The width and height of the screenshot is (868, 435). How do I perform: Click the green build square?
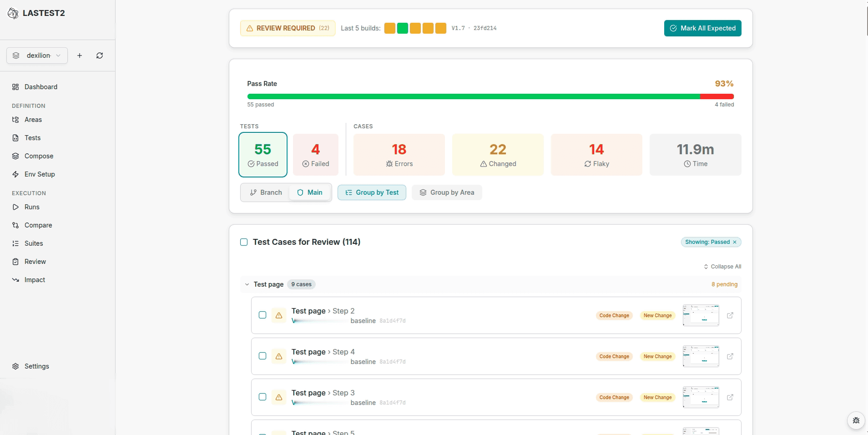click(x=403, y=28)
